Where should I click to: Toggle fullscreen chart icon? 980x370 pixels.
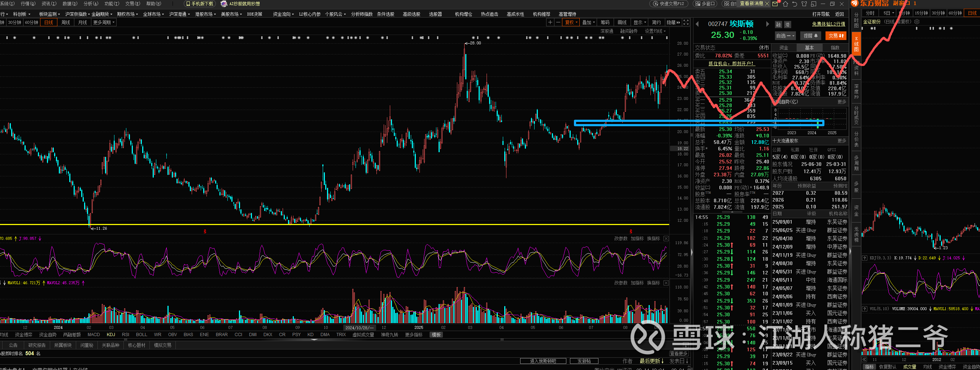point(686,22)
